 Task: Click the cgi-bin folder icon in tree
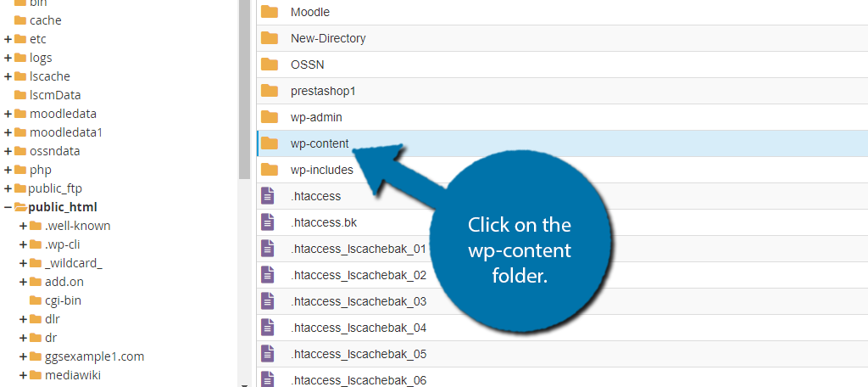pyautogui.click(x=36, y=300)
